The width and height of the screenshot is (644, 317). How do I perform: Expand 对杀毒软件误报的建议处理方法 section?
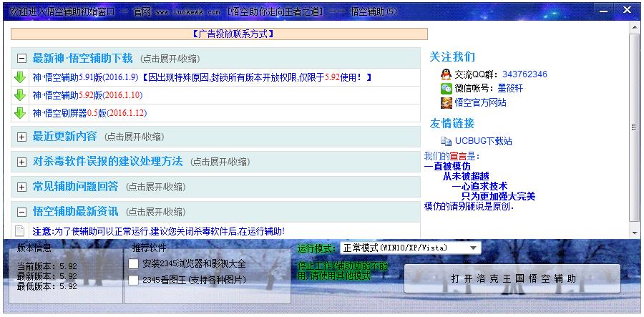[x=21, y=162]
